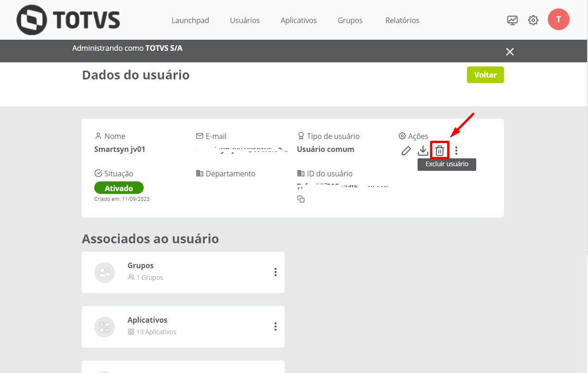This screenshot has height=373, width=588.
Task: Open the Relatórios menu
Action: tap(402, 20)
